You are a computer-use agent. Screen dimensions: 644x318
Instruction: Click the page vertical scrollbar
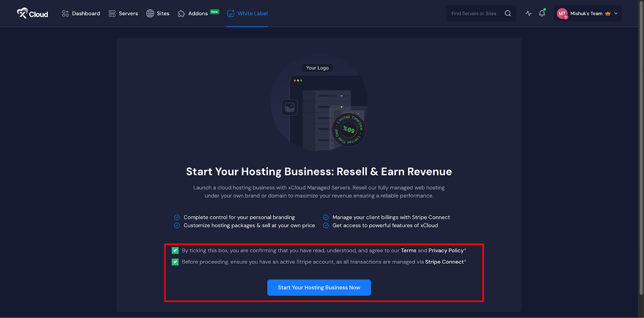(641, 149)
